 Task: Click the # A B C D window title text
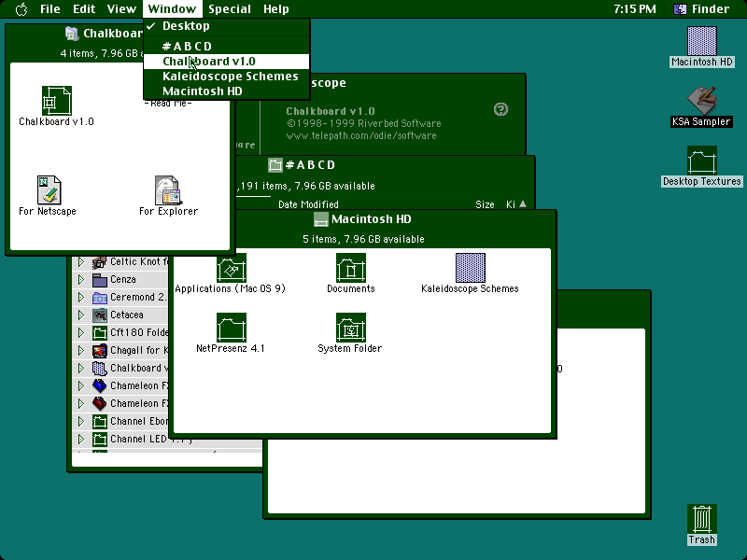click(310, 165)
